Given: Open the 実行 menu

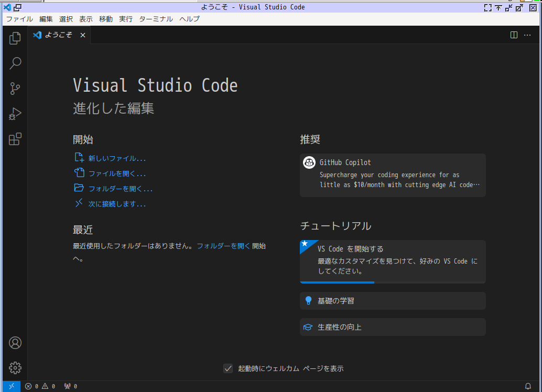Looking at the screenshot, I should (126, 19).
